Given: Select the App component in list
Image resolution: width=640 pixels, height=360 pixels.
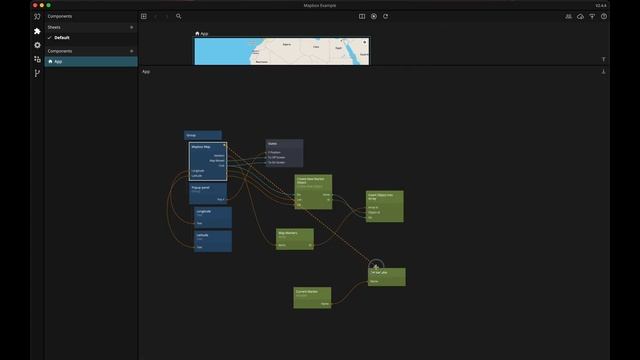Looking at the screenshot, I should click(91, 61).
